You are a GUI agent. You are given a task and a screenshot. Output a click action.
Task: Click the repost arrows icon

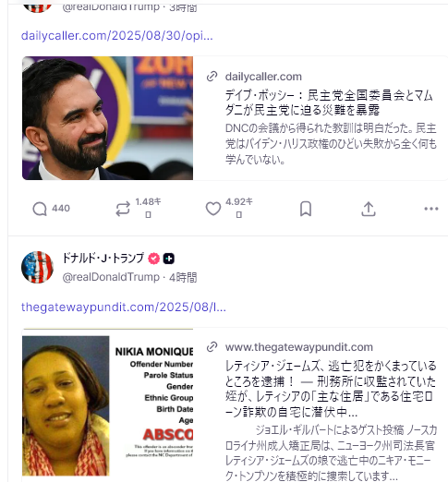[x=123, y=209]
